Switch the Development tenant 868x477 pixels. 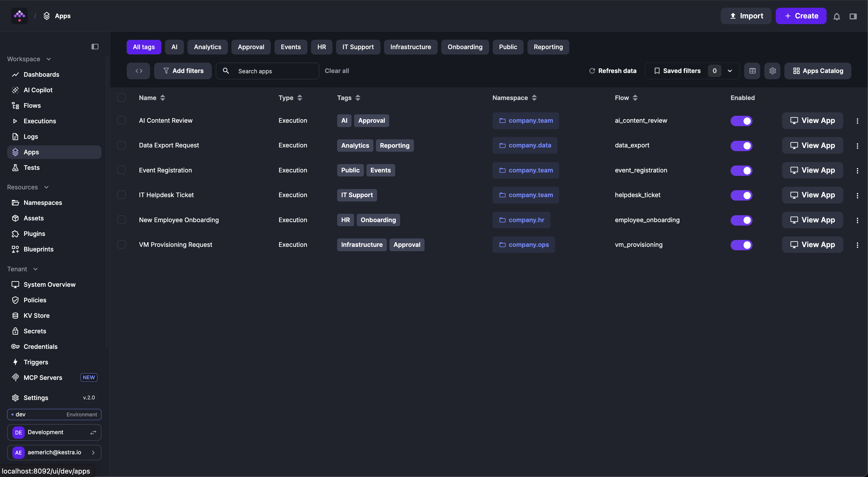[x=54, y=432]
